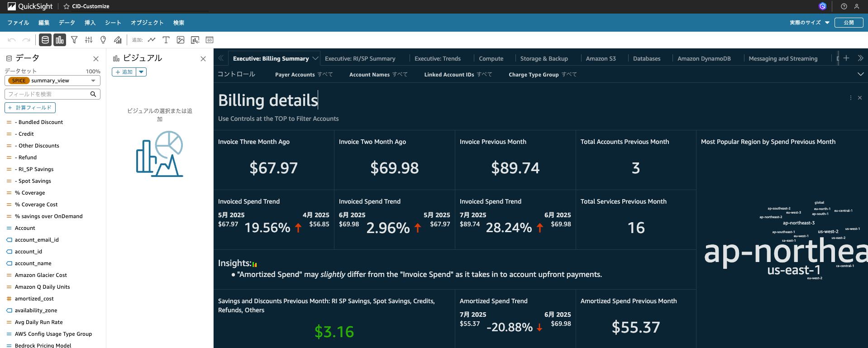
Task: Add a line chart visual icon
Action: pos(152,40)
